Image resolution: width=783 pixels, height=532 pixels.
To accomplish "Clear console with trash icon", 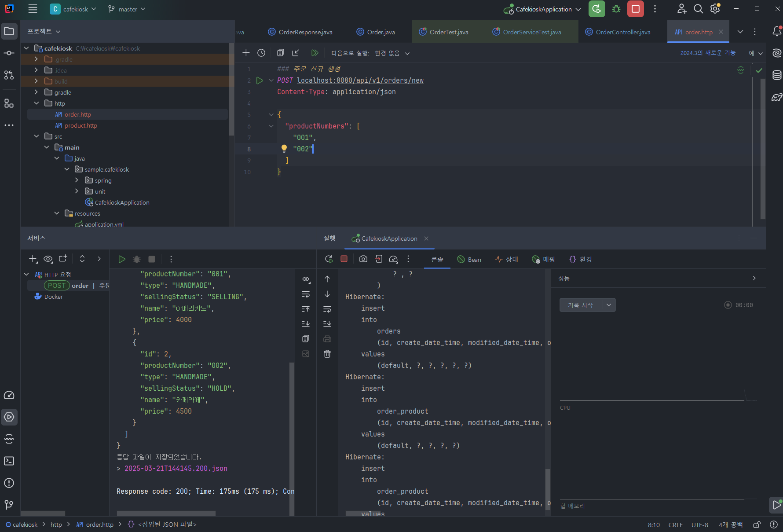I will coord(327,354).
